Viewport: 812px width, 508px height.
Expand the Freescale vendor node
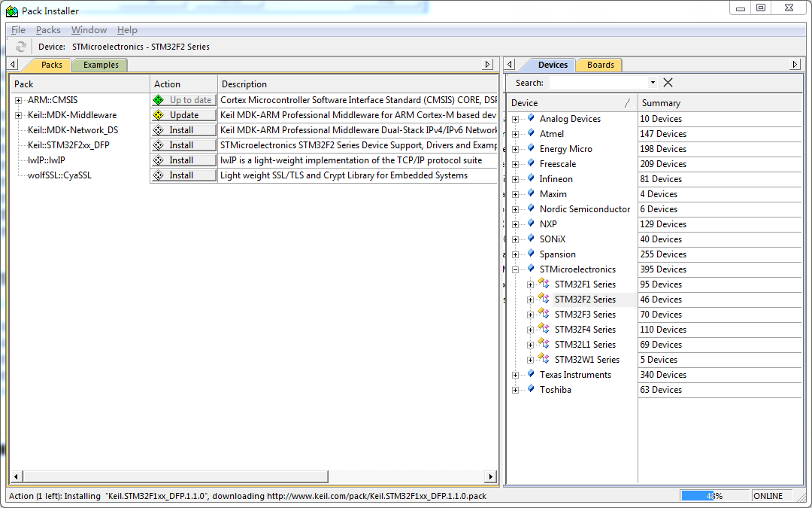click(516, 164)
